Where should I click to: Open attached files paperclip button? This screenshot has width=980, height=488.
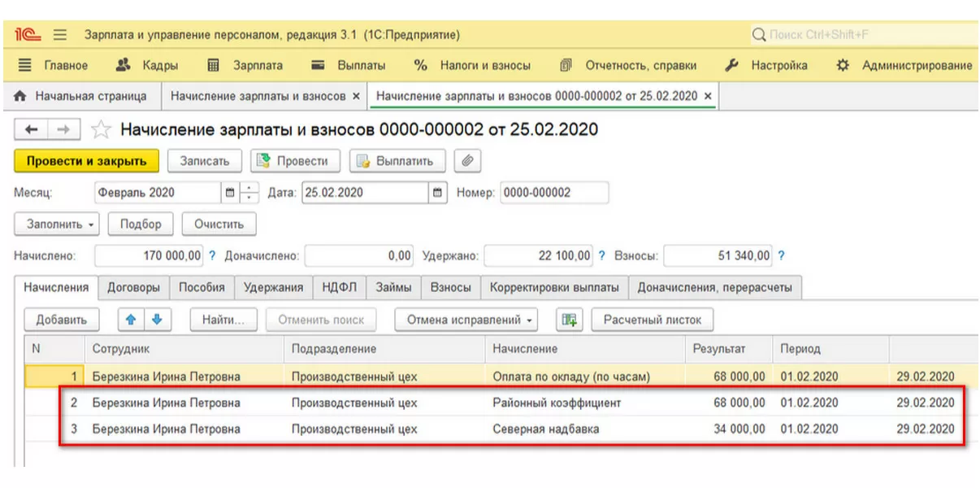(466, 160)
